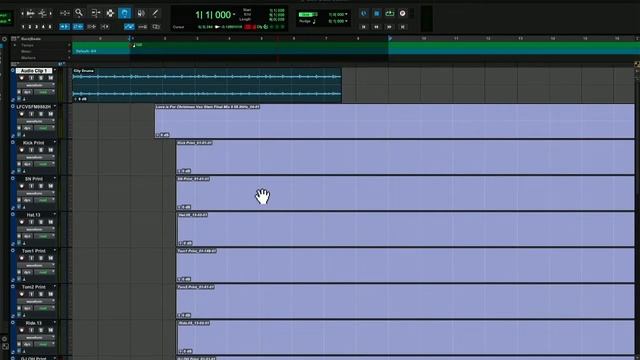The height and width of the screenshot is (360, 640).
Task: Click the audio waveform zoom icon
Action: coord(31,13)
